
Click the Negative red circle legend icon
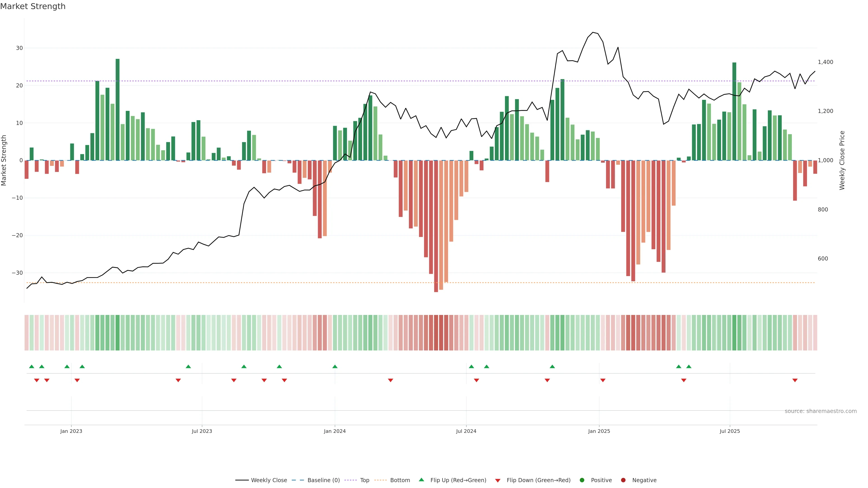click(x=623, y=480)
